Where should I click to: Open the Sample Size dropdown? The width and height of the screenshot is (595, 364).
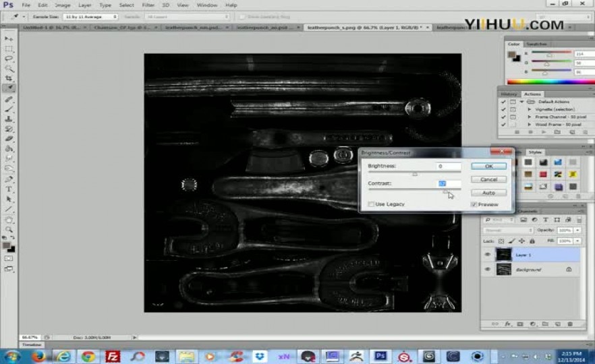tap(90, 17)
